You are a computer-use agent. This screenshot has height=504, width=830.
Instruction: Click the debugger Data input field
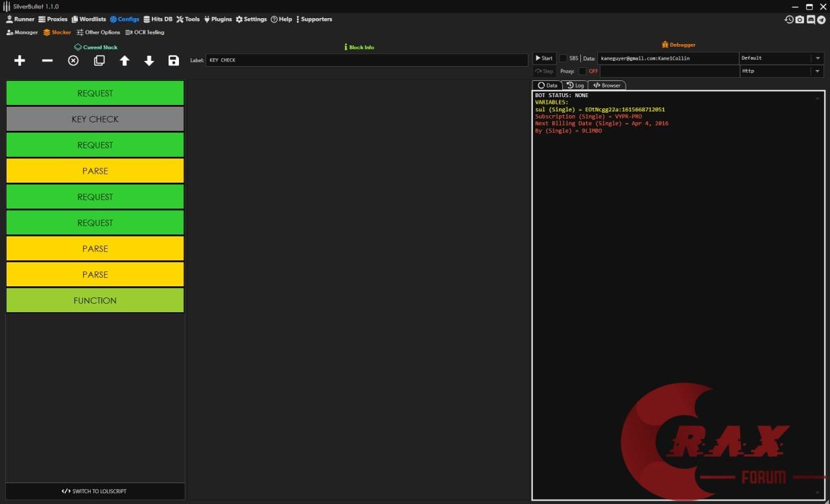pyautogui.click(x=668, y=58)
